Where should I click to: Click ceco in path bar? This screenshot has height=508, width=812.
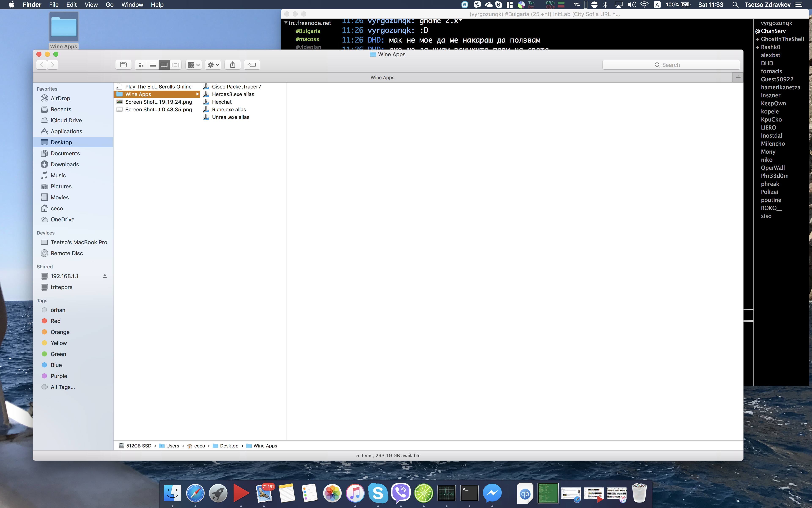click(x=196, y=446)
